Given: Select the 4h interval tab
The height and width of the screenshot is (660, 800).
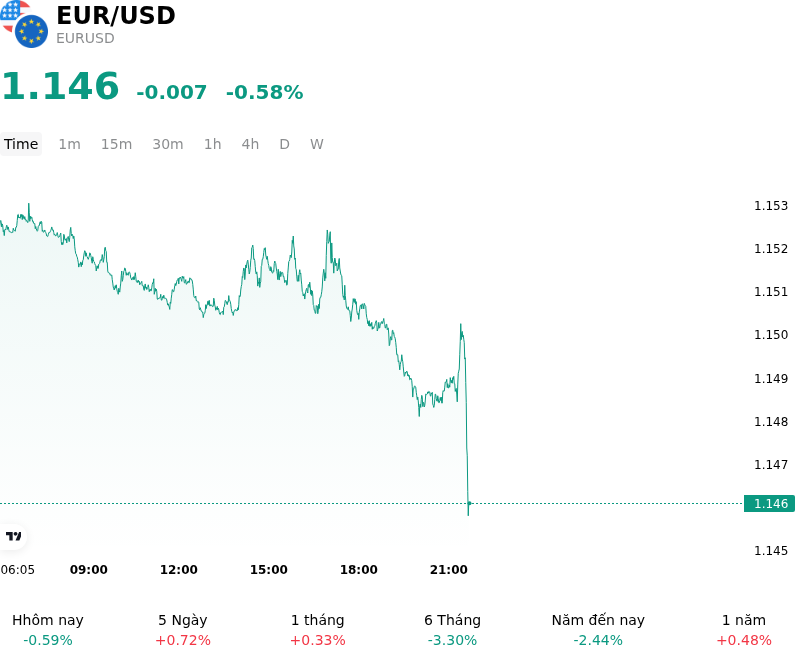Looking at the screenshot, I should (x=250, y=144).
